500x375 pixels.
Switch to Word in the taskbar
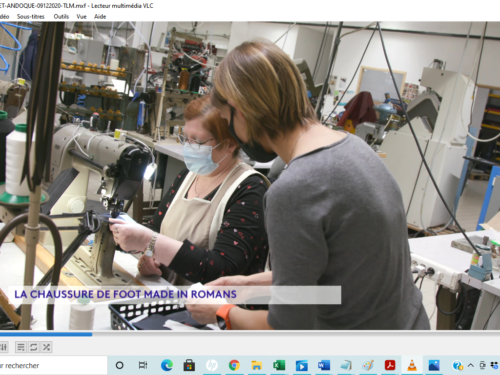[323, 366]
